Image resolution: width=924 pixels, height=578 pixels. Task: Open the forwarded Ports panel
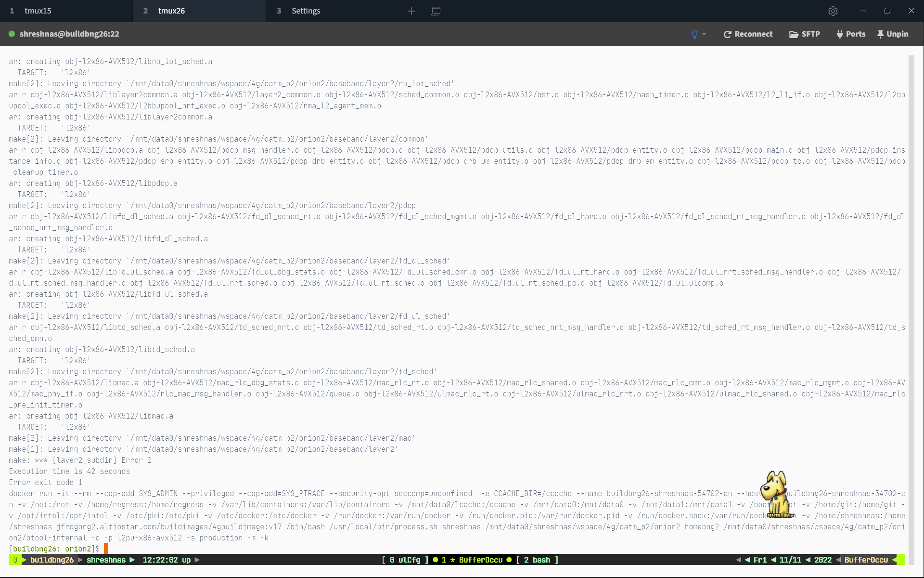850,34
